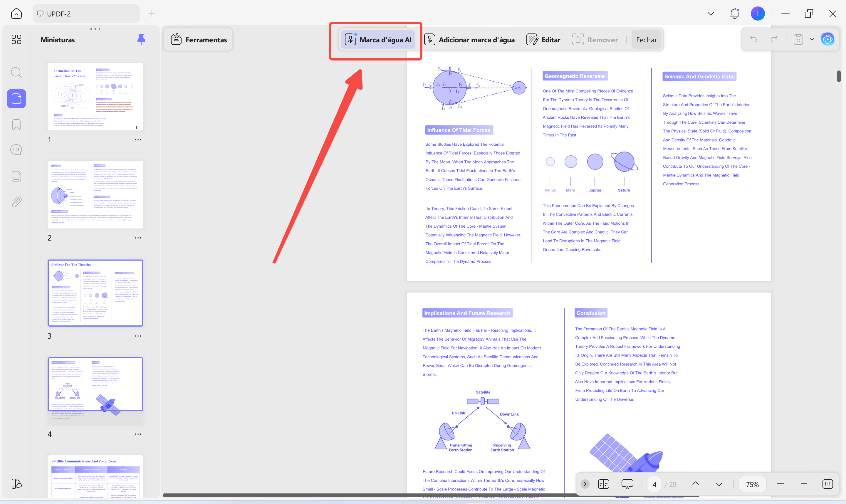Open the notifications bell
846x504 pixels.
[x=734, y=13]
